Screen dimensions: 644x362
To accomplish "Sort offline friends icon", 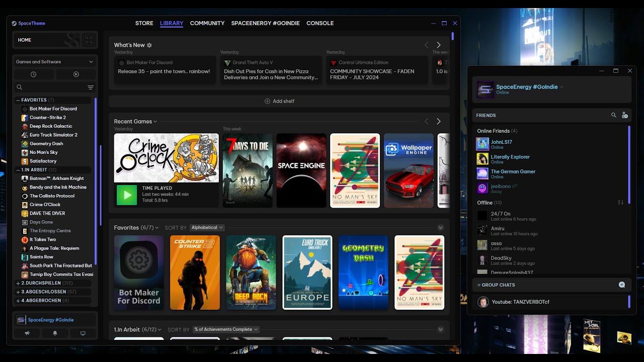I will [621, 203].
